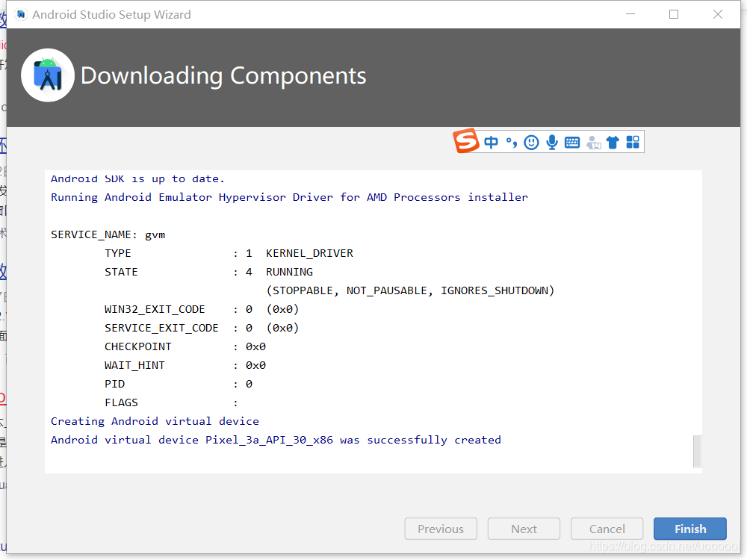Click the Finish button
Image resolution: width=747 pixels, height=560 pixels.
pos(689,529)
